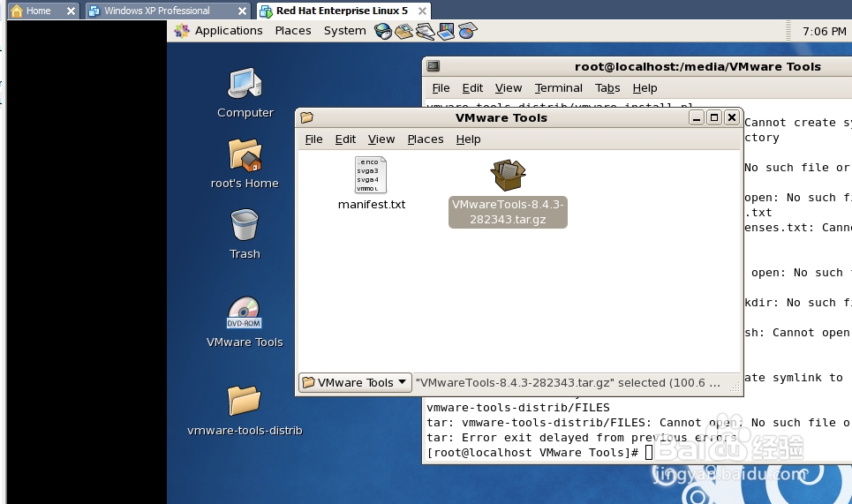852x504 pixels.
Task: Launch the spreadsheet app panel icon
Action: tap(467, 31)
